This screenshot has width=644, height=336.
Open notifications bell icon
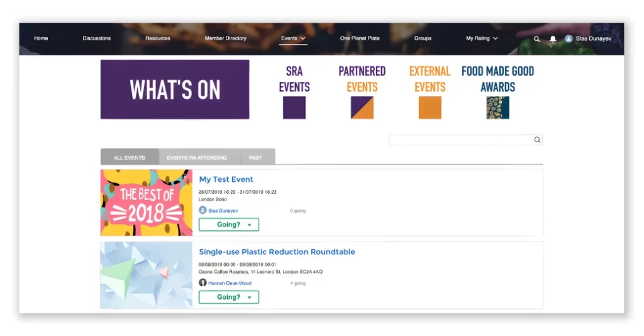(x=553, y=38)
